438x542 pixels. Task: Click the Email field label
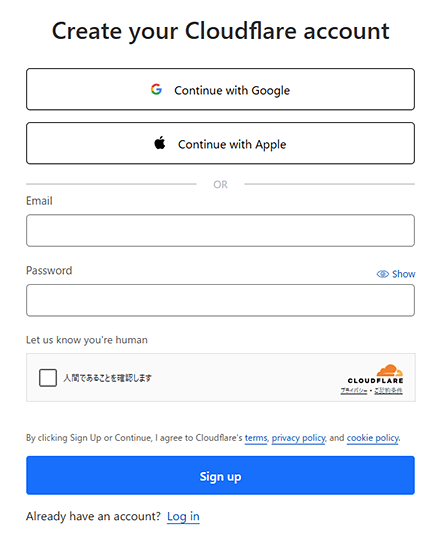[x=39, y=201]
